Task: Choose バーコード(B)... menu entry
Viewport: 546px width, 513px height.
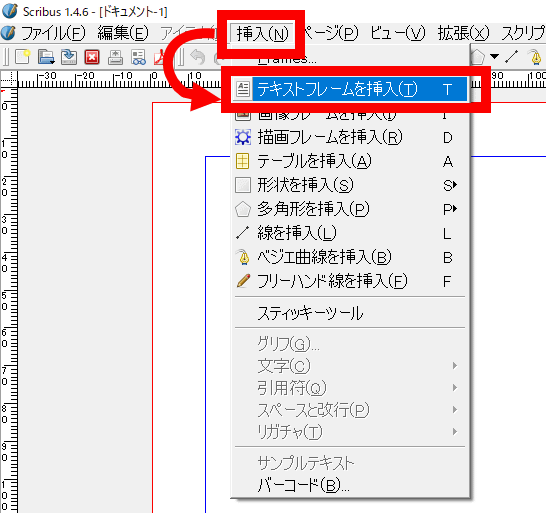Action: 350,485
